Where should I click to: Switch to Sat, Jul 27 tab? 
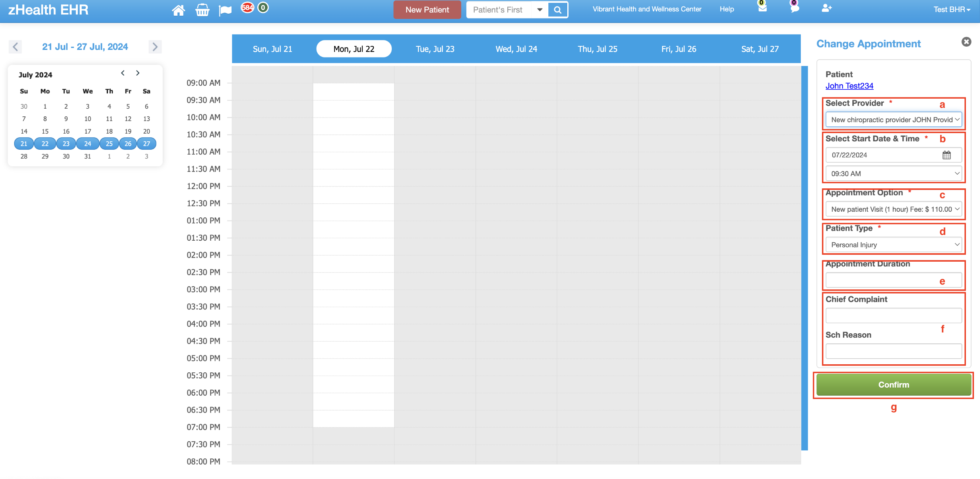pyautogui.click(x=760, y=49)
